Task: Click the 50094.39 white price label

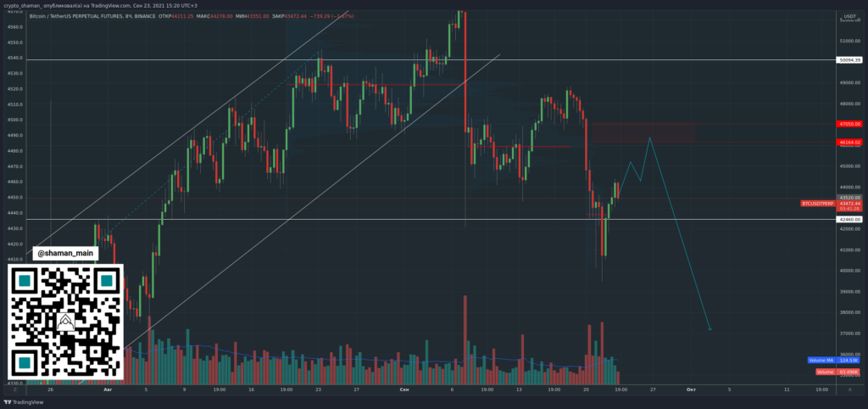Action: click(x=848, y=60)
